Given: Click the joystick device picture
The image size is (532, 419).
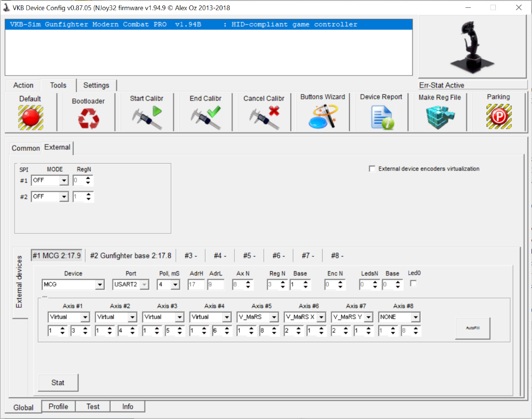Looking at the screenshot, I should (x=472, y=47).
